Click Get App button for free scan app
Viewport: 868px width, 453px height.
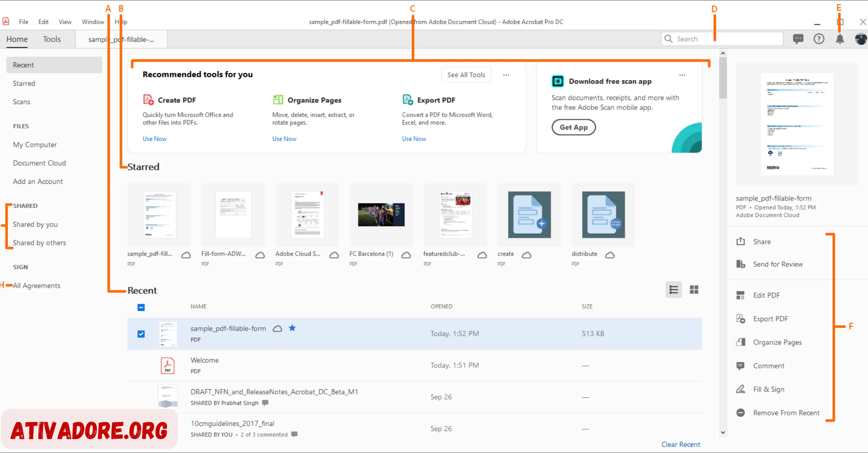pos(573,127)
